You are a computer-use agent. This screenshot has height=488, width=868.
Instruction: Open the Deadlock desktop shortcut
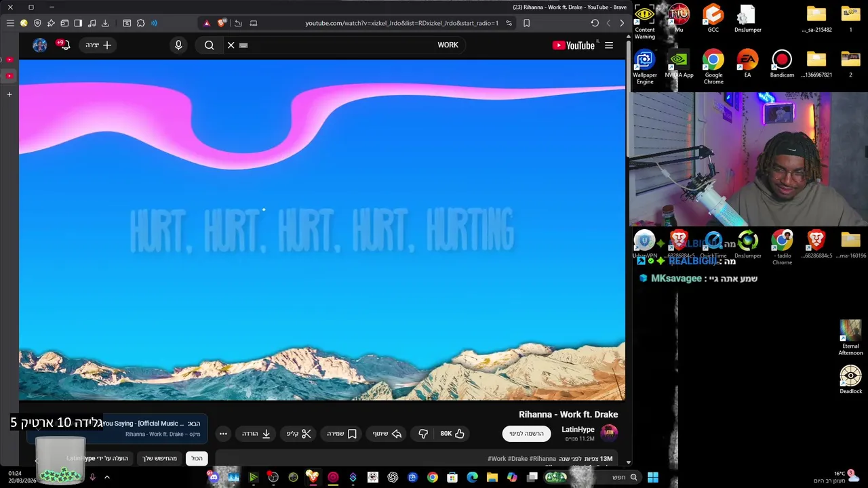850,380
